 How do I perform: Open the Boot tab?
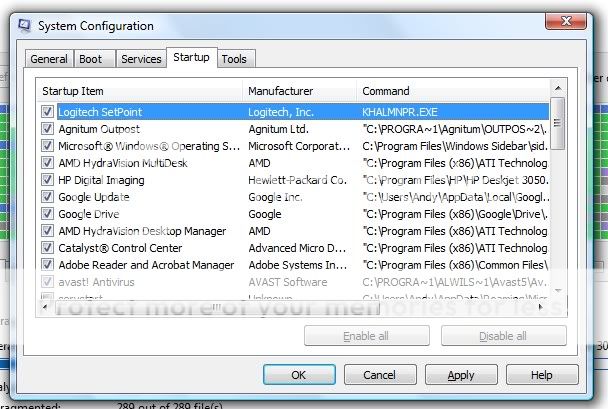pos(94,59)
